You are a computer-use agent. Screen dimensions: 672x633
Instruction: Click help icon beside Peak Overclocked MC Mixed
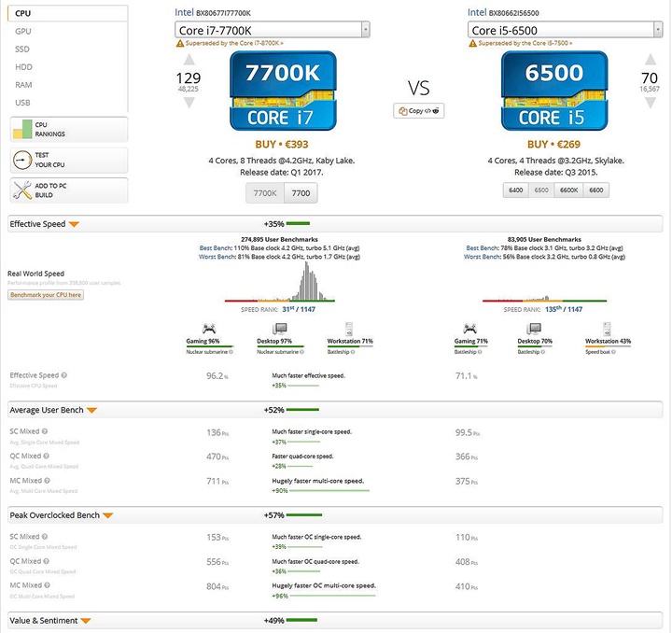tap(48, 585)
